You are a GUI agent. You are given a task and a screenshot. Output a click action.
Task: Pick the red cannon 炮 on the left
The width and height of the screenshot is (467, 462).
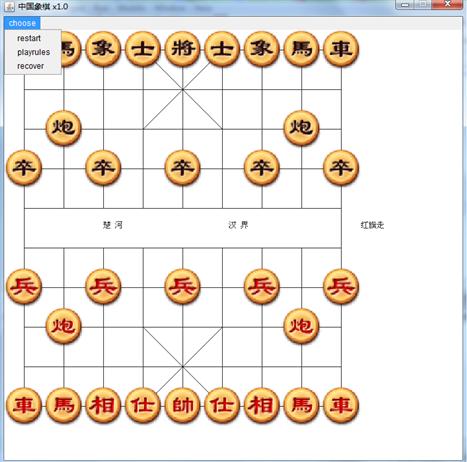[63, 326]
